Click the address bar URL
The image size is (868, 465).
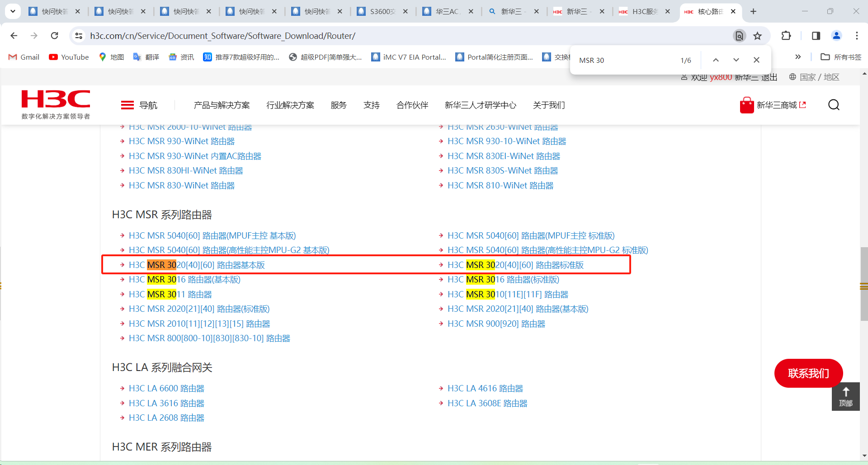point(223,36)
